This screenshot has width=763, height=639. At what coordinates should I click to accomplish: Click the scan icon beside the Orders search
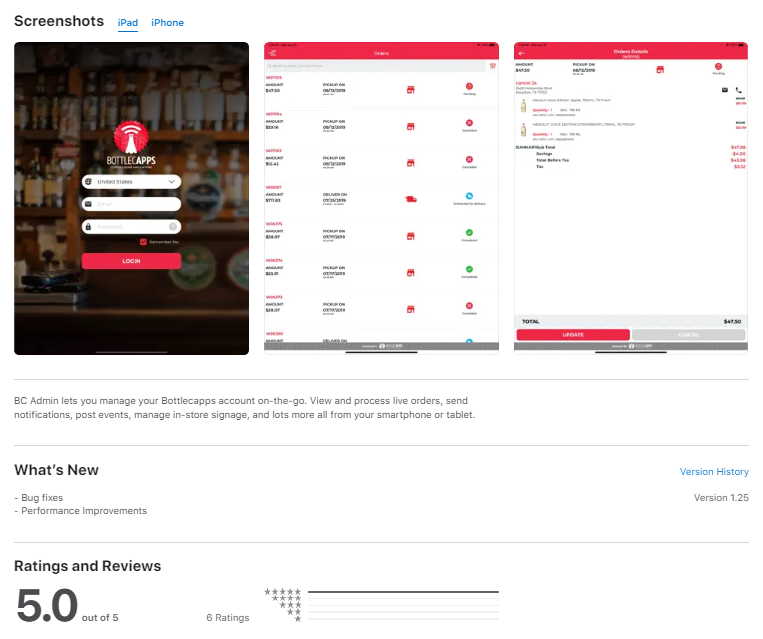point(492,66)
